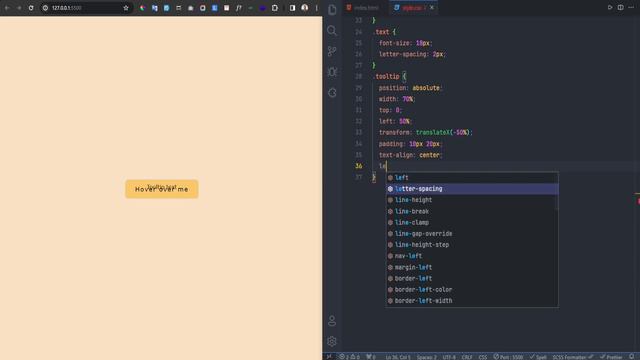This screenshot has height=360, width=640.
Task: Reload the page in the browser
Action: [31, 8]
